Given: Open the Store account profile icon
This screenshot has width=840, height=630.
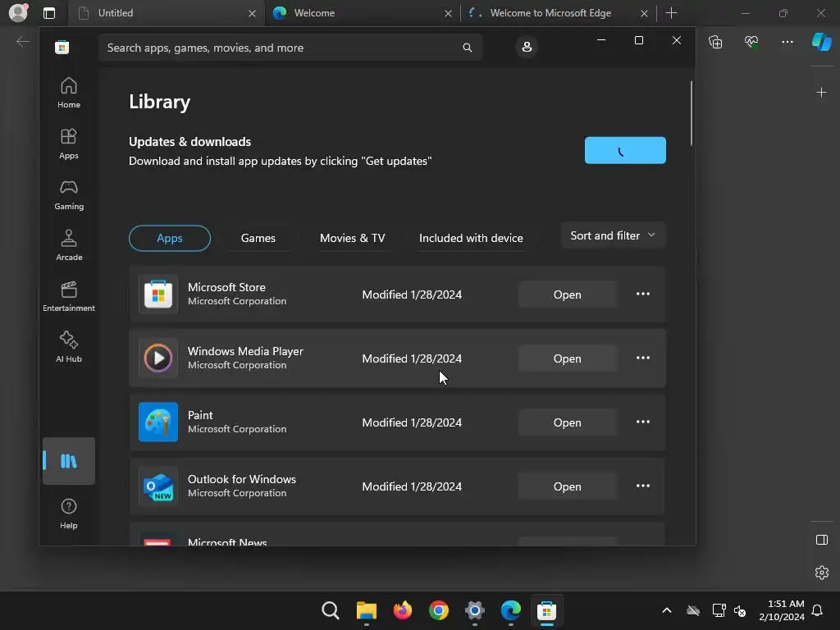Looking at the screenshot, I should point(527,47).
